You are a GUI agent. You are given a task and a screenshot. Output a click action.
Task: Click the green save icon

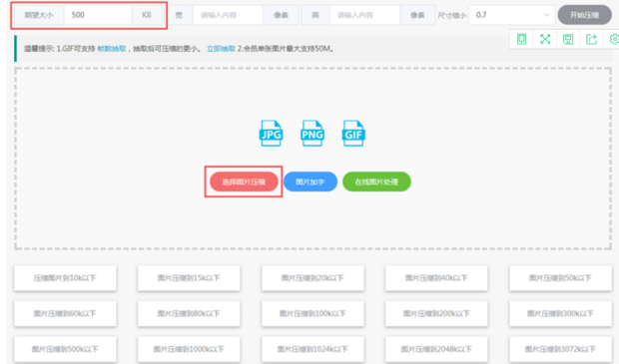(568, 39)
